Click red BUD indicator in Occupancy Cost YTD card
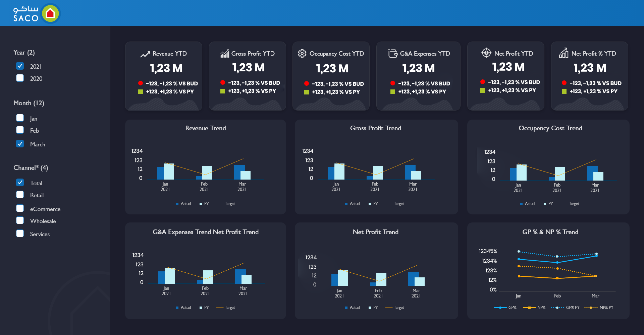644x335 pixels. click(x=306, y=83)
